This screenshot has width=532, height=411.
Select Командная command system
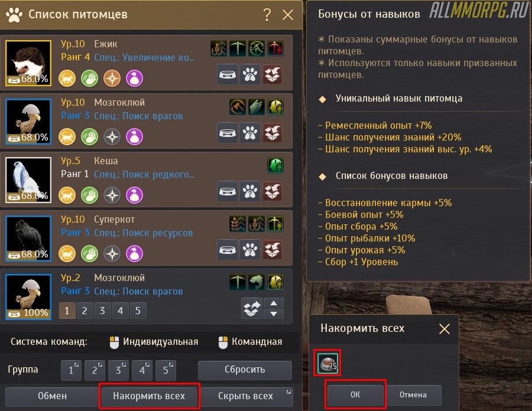point(251,341)
